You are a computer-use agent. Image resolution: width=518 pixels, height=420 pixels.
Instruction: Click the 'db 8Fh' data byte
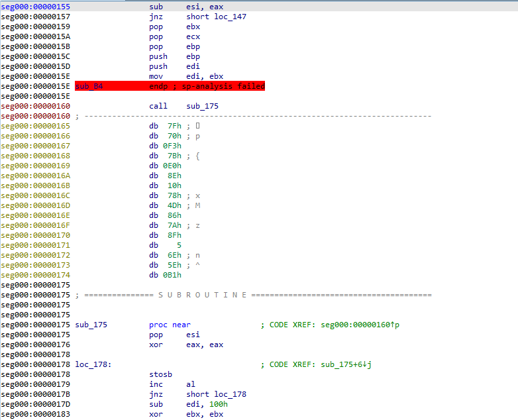[x=165, y=235]
